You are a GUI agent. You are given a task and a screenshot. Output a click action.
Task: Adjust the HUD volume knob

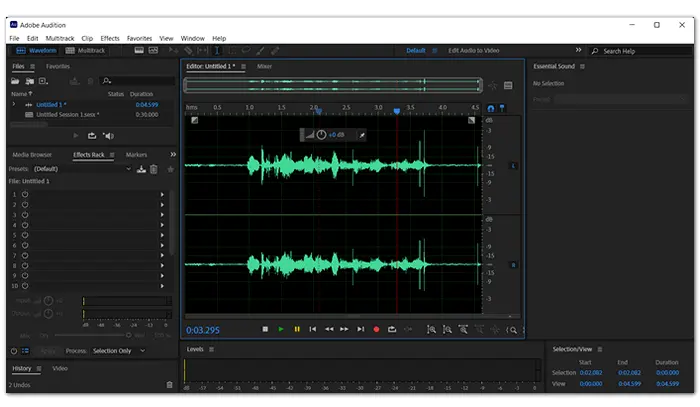(321, 135)
